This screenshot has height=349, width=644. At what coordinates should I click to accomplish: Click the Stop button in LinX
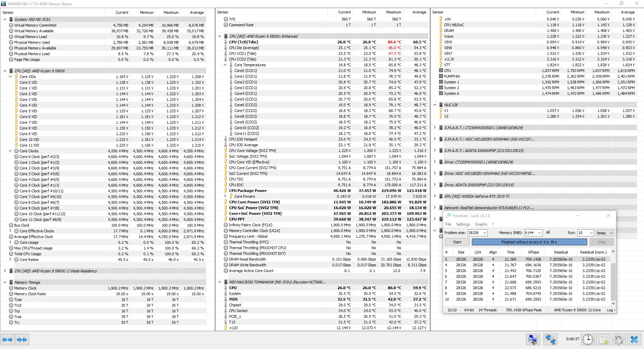pyautogui.click(x=602, y=242)
